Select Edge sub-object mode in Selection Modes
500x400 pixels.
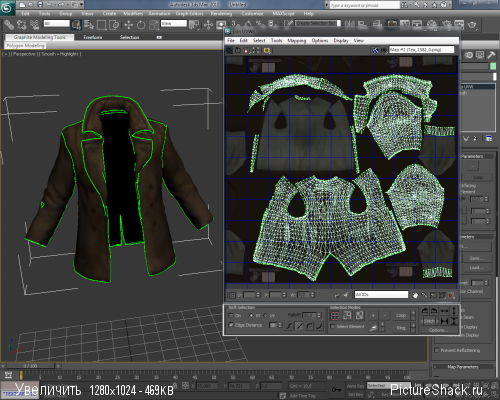coord(347,315)
